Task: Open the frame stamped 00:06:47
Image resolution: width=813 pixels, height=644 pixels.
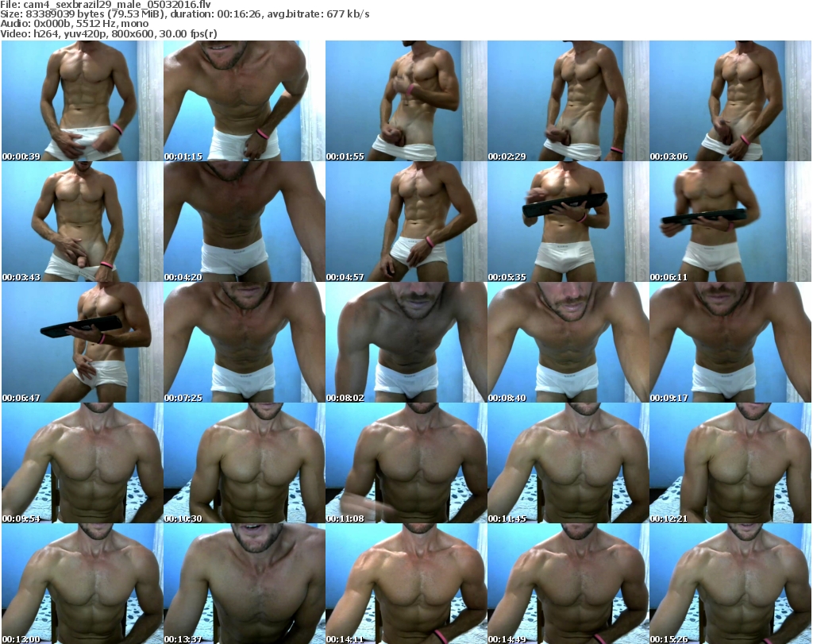Action: (x=83, y=342)
